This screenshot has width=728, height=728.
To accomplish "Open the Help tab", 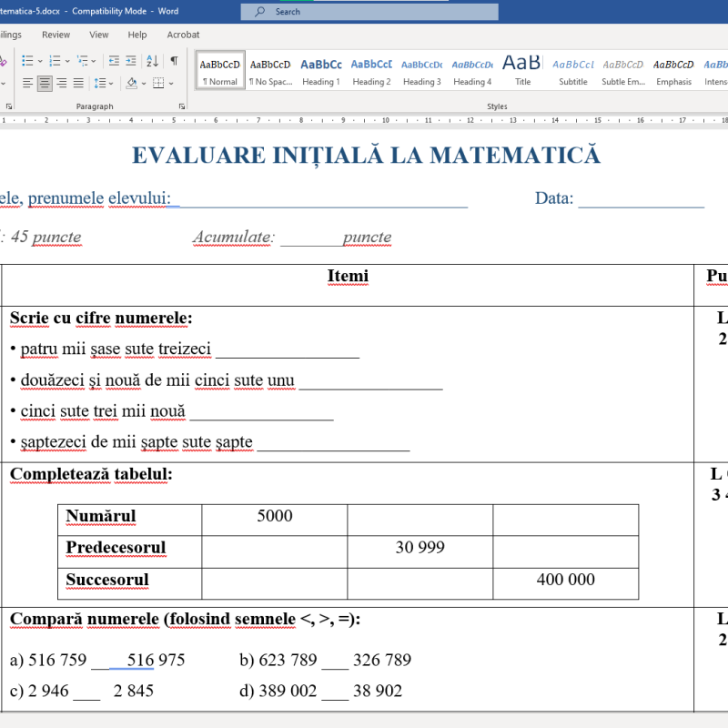I will coord(137,35).
